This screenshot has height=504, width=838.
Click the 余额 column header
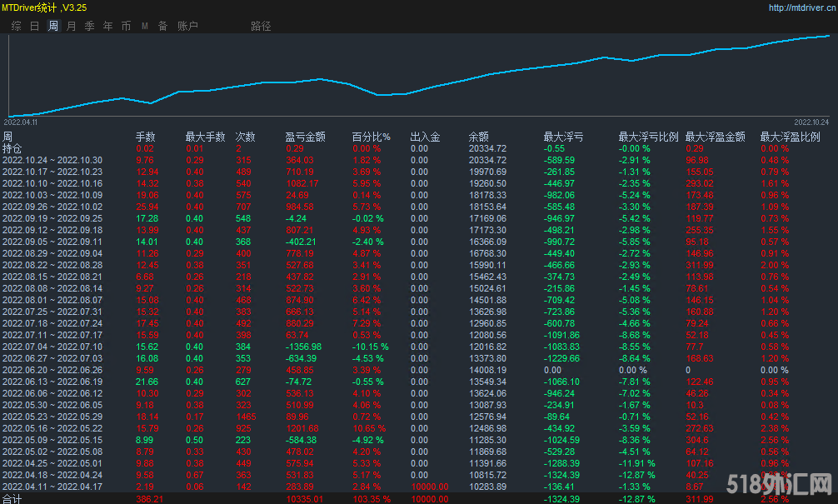point(478,137)
